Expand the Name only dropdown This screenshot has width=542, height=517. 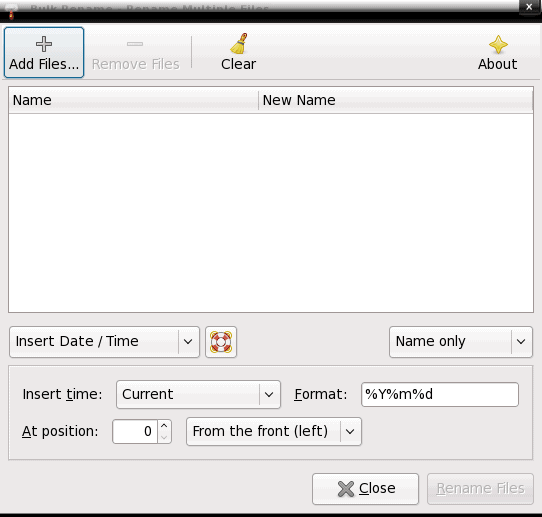(461, 342)
